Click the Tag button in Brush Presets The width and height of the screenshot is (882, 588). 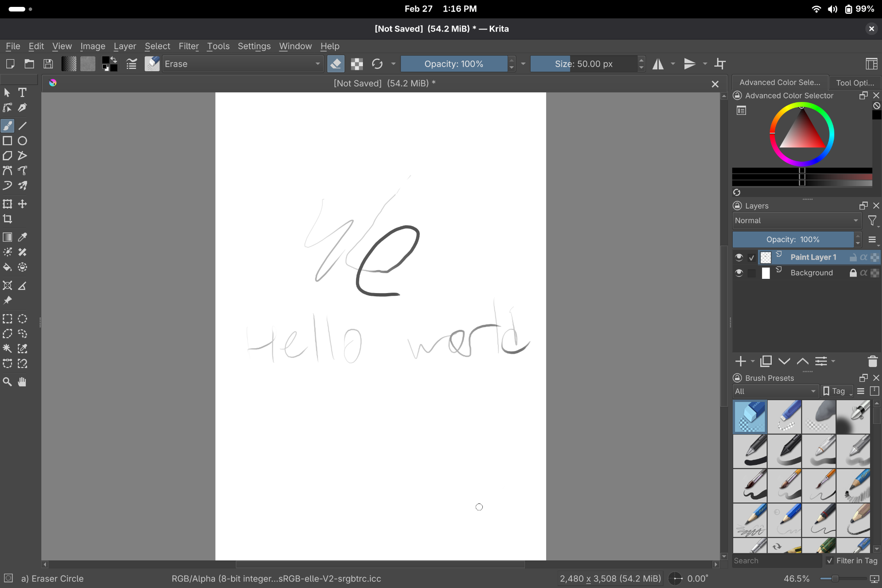(837, 391)
